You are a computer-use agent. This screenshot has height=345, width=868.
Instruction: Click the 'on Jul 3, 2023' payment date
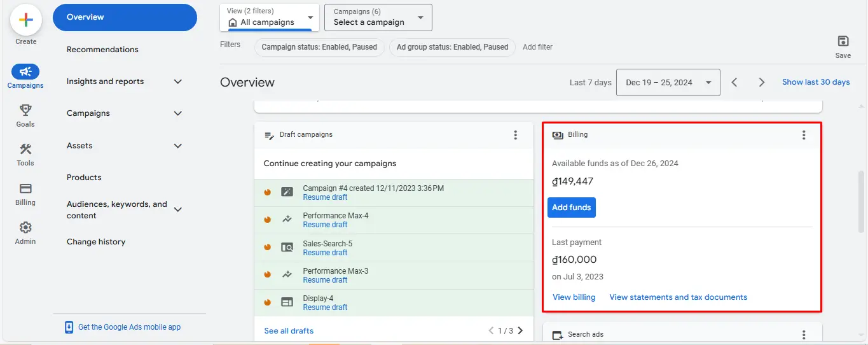(578, 277)
